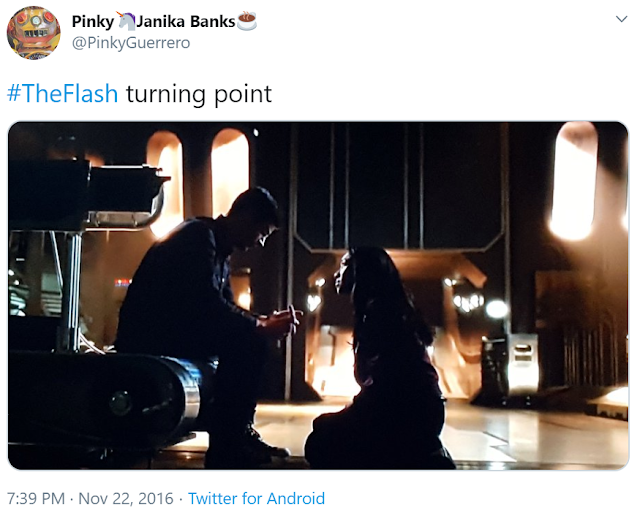Screen dimensions: 640x513
Task: Open the tweet's scene photo
Action: pos(318,295)
